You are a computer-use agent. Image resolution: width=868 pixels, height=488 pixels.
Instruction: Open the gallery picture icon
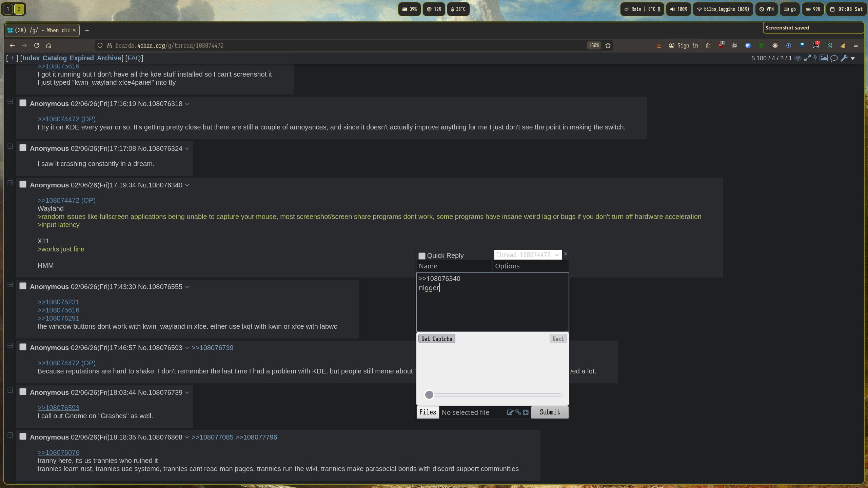coord(824,58)
